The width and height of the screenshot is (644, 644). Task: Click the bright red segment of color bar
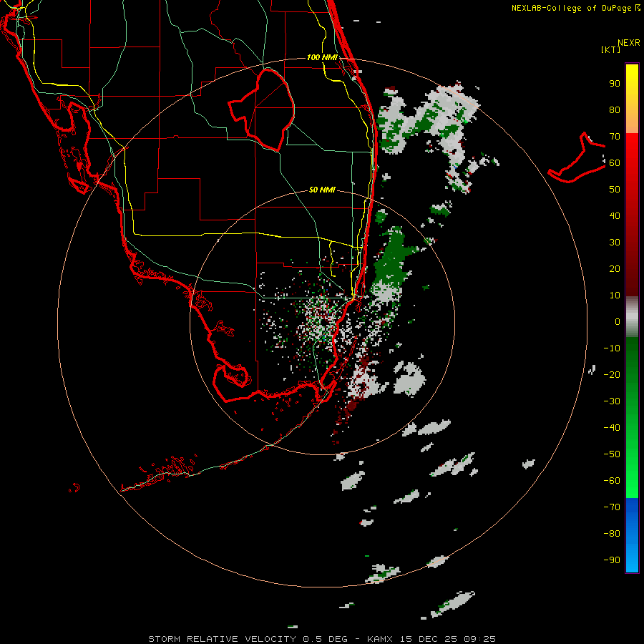click(632, 153)
